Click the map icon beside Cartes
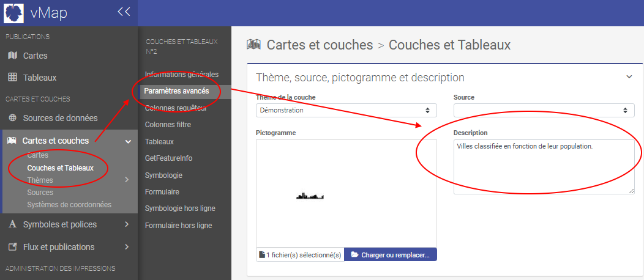 (x=13, y=56)
